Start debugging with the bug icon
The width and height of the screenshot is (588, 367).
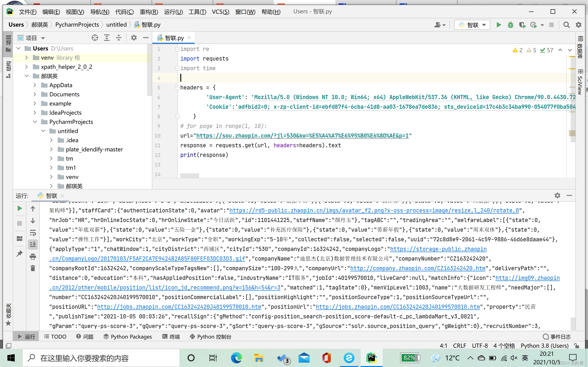510,25
